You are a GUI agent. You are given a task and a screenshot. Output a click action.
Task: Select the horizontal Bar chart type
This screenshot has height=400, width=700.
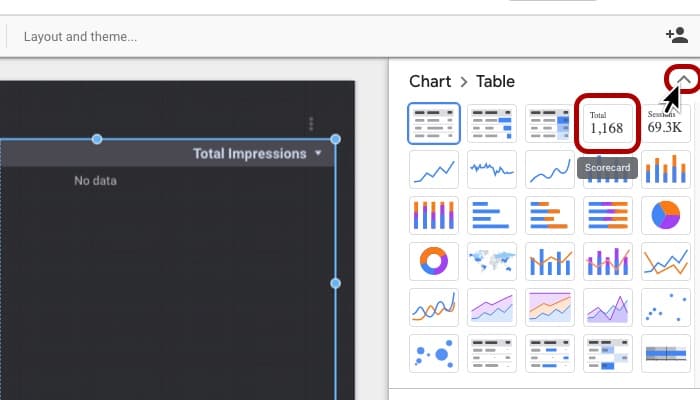point(492,216)
